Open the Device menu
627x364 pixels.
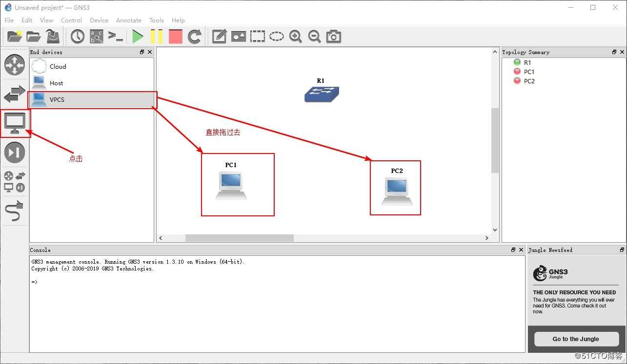point(99,20)
